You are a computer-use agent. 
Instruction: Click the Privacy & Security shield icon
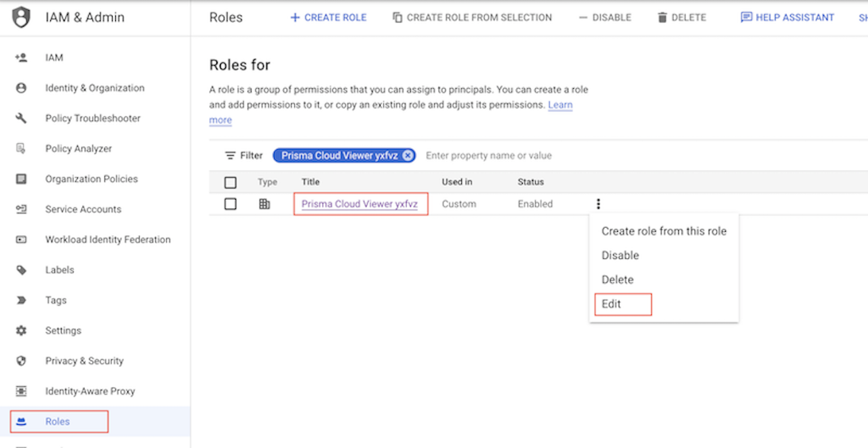tap(21, 361)
